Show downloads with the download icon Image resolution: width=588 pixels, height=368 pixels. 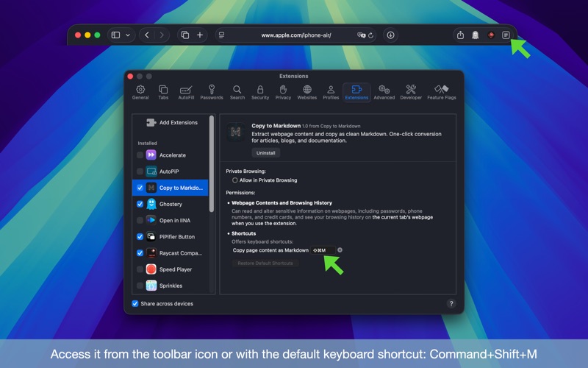pos(390,35)
